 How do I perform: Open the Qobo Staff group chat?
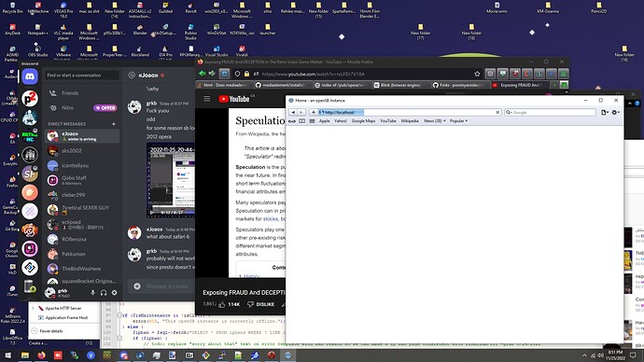[82, 180]
